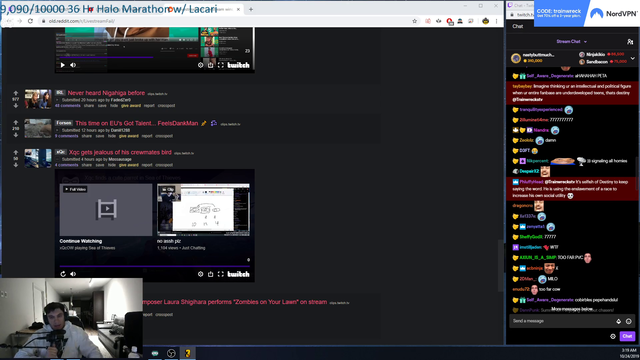Open settings gear on lower Twitch embed

pyautogui.click(x=200, y=274)
